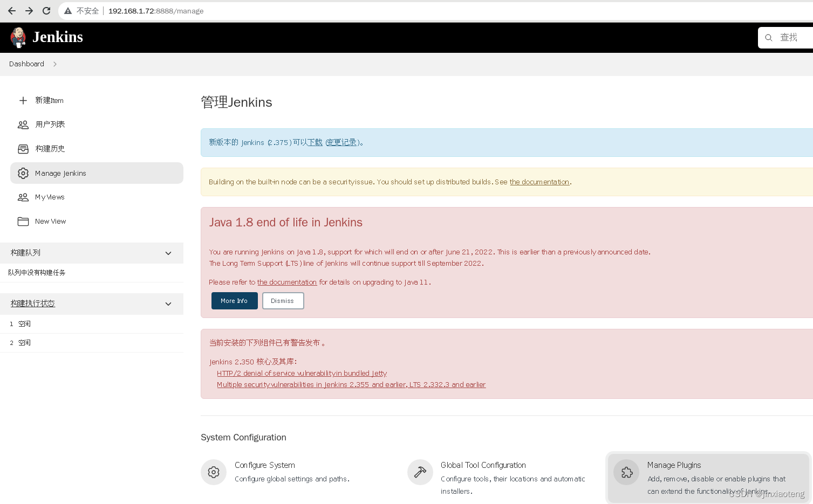The height and width of the screenshot is (504, 813).
Task: Focus the browser address bar URL
Action: pos(156,11)
